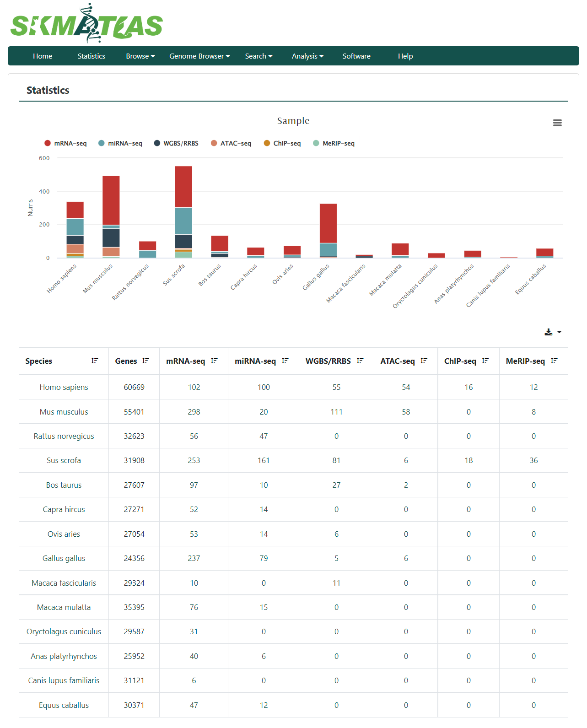Click gene count 35395 for Macaca mulatta
587x728 pixels.
coord(134,607)
